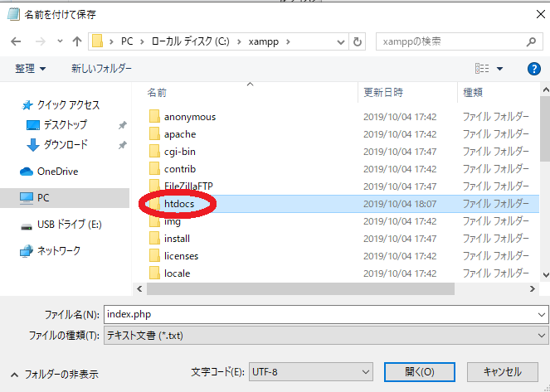Click the horizontal scrollbar left arrow
This screenshot has width=550, height=392.
(139, 289)
